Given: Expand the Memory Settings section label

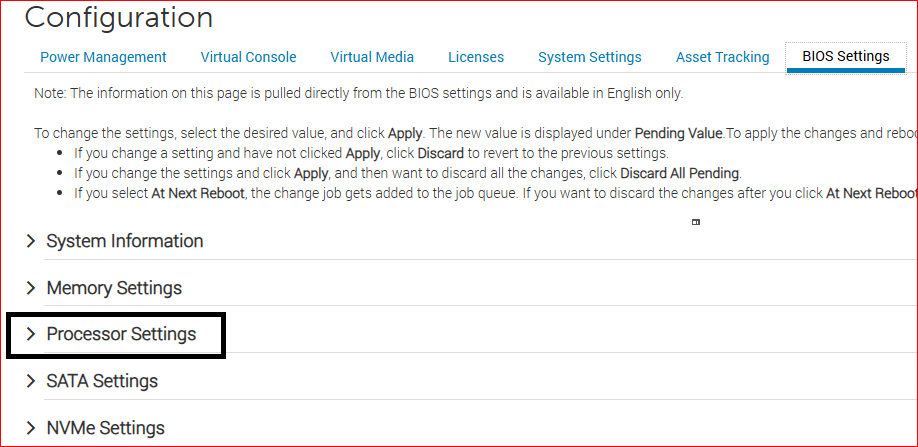Looking at the screenshot, I should click(114, 288).
